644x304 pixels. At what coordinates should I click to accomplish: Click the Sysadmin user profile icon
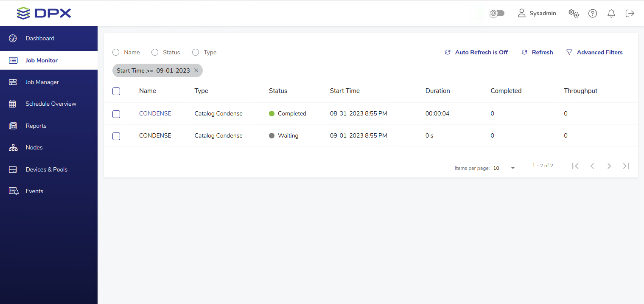[522, 14]
